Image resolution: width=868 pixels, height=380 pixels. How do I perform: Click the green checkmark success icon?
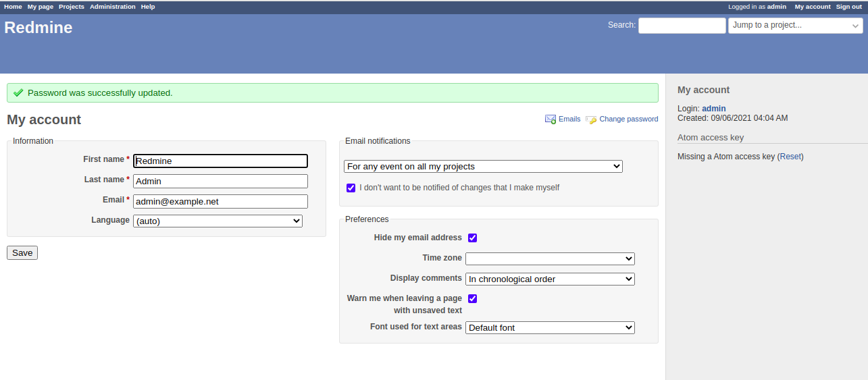(x=18, y=92)
